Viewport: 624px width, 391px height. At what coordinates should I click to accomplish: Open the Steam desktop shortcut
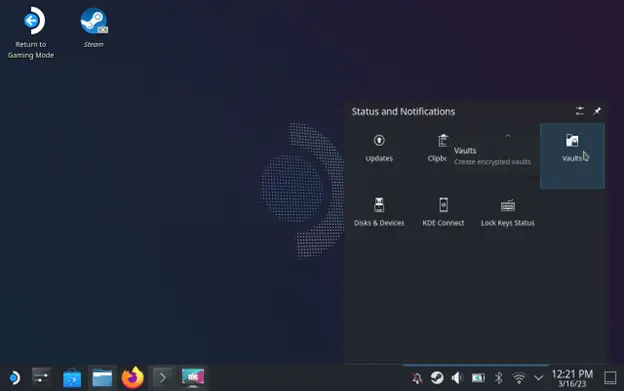(94, 28)
